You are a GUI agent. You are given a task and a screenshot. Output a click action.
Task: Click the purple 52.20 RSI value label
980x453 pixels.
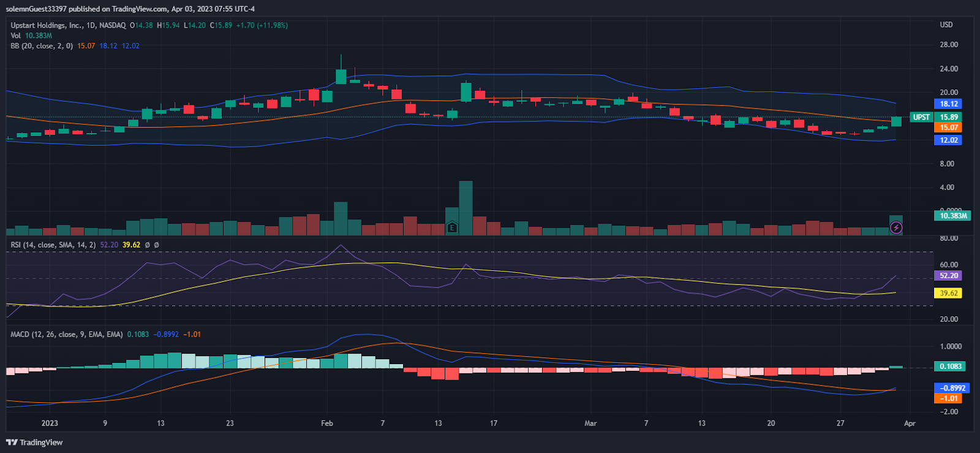click(949, 276)
